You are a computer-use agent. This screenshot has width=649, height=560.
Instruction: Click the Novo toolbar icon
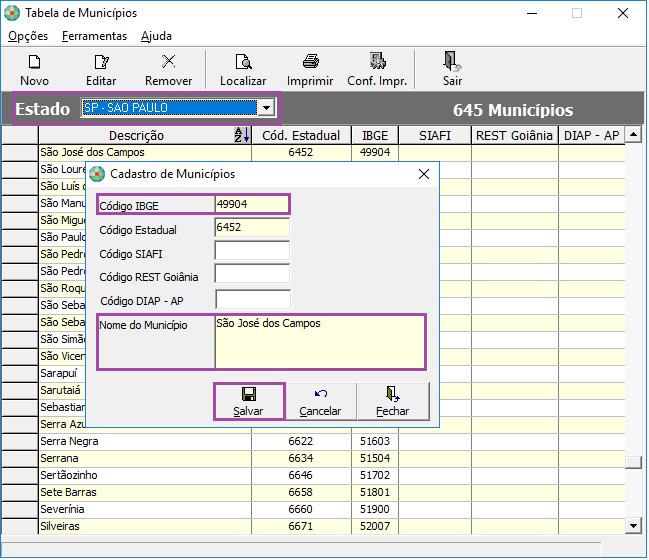click(34, 63)
